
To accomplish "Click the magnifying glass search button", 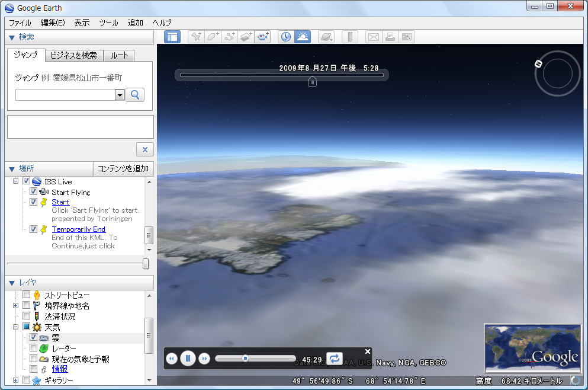I will pos(135,95).
